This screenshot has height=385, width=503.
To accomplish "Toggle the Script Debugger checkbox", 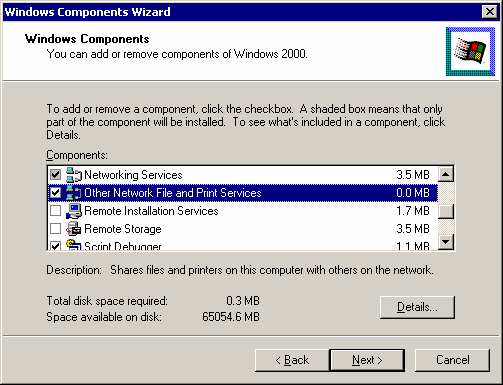I will tap(55, 246).
